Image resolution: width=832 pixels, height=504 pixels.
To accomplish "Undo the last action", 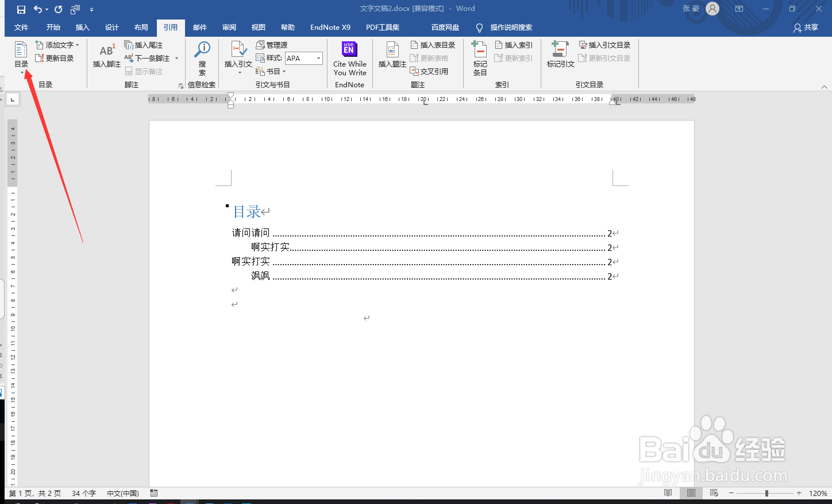I will [38, 9].
